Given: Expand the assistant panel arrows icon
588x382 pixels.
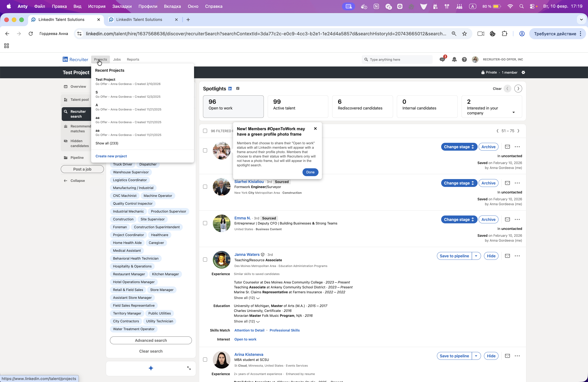Looking at the screenshot, I should (189, 368).
